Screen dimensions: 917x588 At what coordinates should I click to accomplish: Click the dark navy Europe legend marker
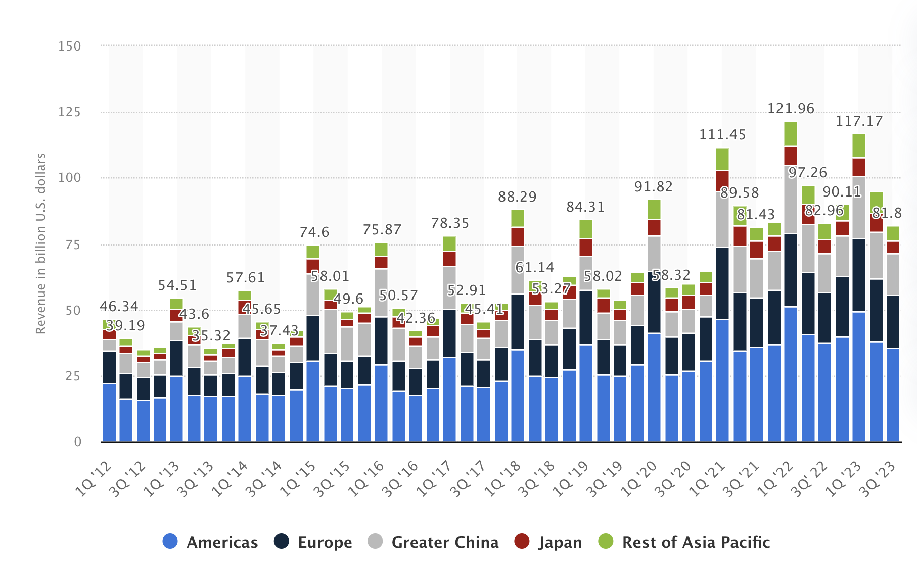282,542
